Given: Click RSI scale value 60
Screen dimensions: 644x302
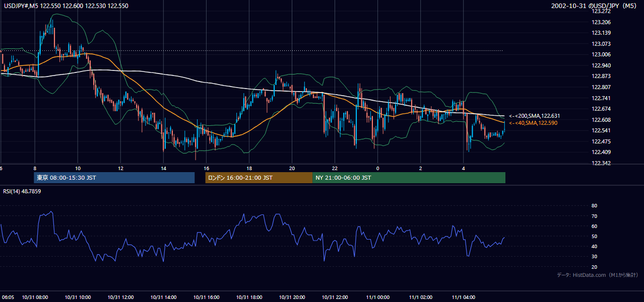Looking at the screenshot, I should coord(594,226).
